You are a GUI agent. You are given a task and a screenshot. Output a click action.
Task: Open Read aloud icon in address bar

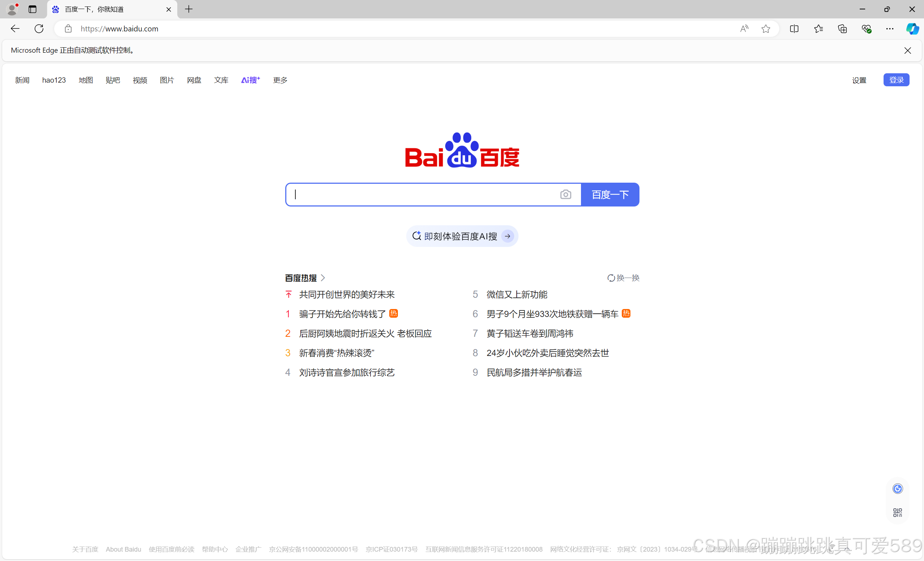[744, 29]
